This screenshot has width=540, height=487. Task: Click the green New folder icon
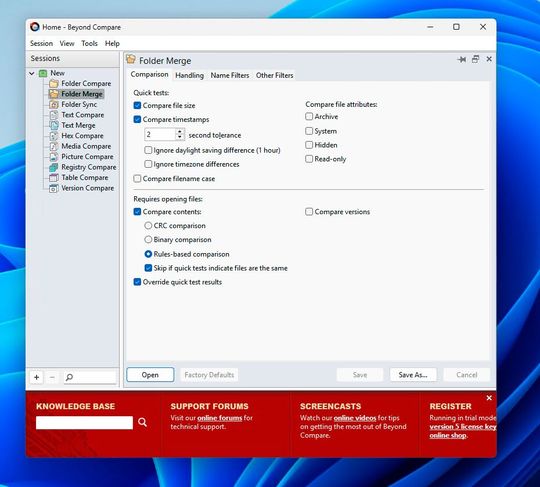43,73
